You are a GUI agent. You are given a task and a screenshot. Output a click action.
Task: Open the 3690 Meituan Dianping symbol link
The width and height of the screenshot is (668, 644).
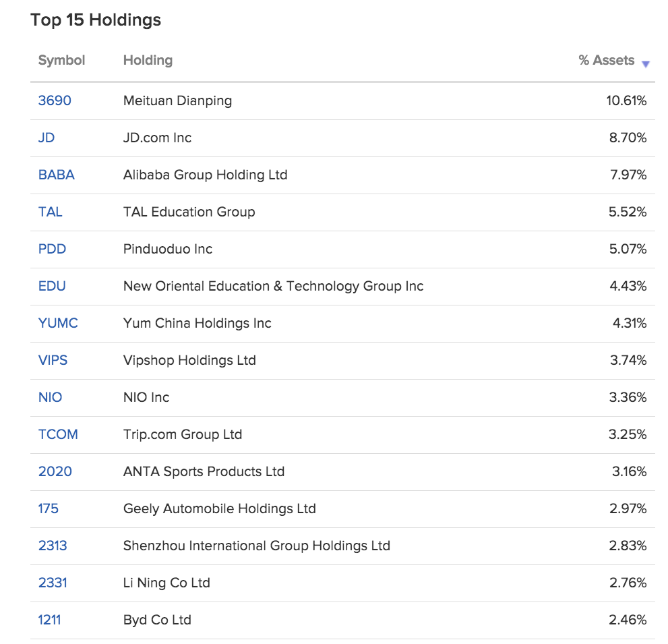(x=55, y=100)
